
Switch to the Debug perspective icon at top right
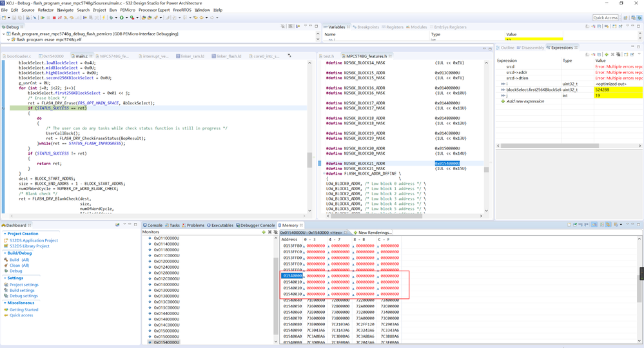coord(639,17)
